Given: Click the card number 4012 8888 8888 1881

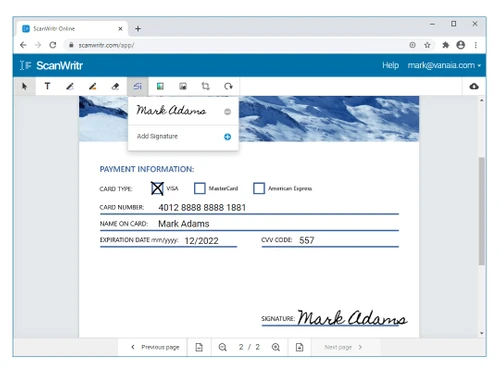Looking at the screenshot, I should pyautogui.click(x=202, y=208).
